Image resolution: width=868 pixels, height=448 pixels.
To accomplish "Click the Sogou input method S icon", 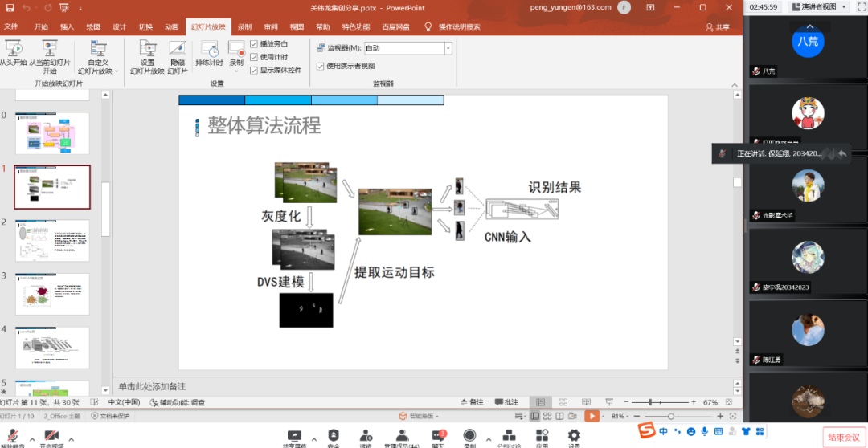I will pyautogui.click(x=646, y=432).
